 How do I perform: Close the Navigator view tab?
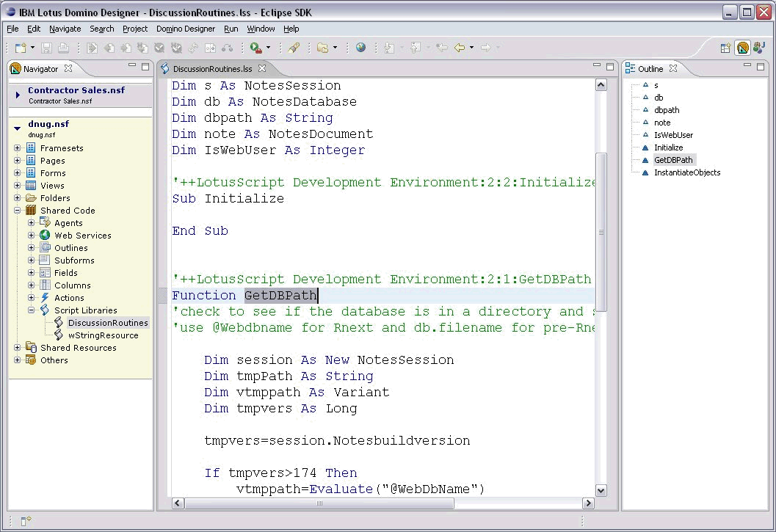click(68, 68)
